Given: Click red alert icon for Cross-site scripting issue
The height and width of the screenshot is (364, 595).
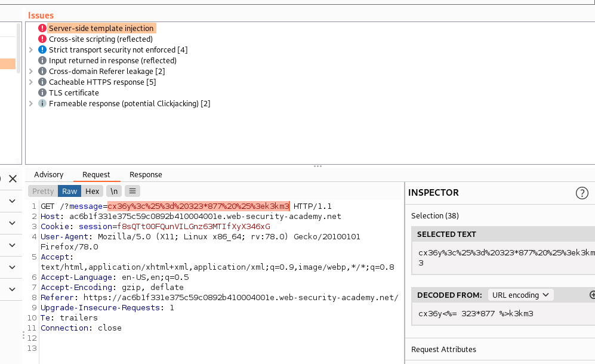Looking at the screenshot, I should pyautogui.click(x=42, y=39).
